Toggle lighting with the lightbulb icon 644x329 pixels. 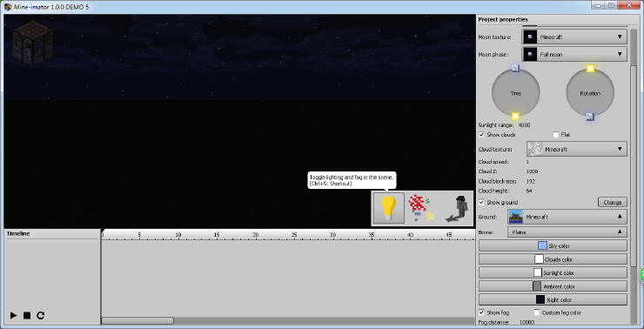388,208
